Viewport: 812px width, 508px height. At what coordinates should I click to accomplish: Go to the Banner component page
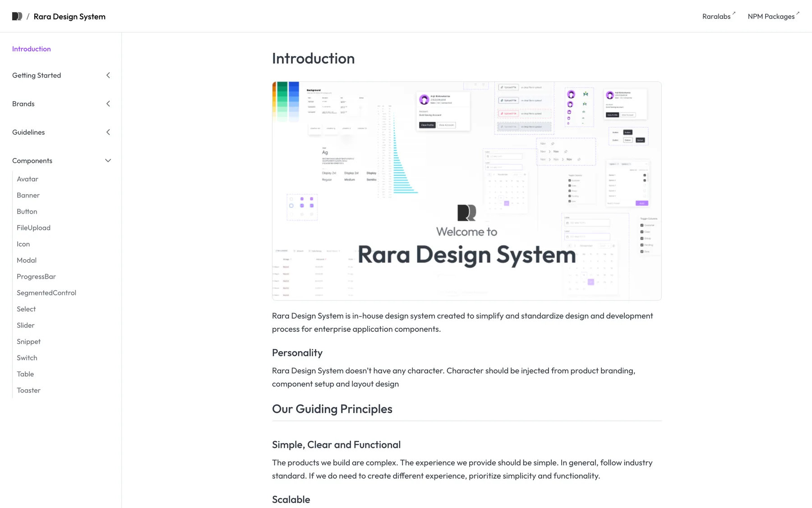28,195
